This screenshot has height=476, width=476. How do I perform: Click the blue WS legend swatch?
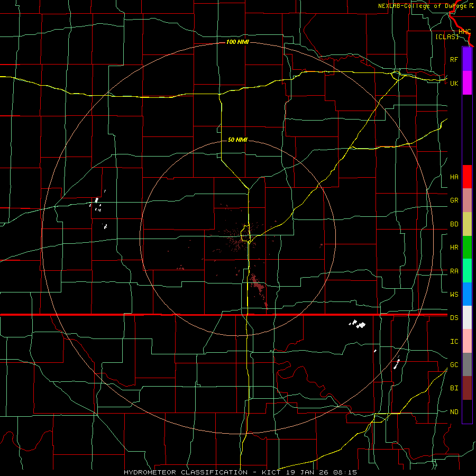tap(467, 294)
